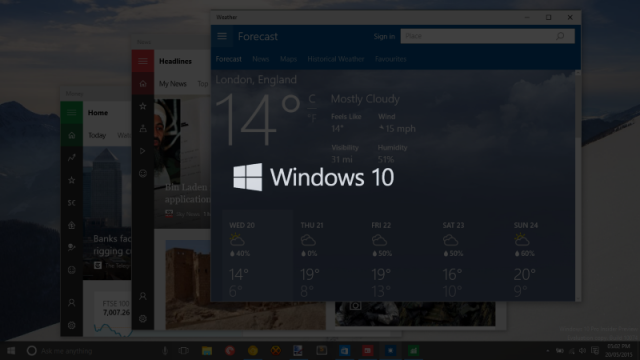Click the Weather window vertical scrollbar
The image size is (640, 360).
pos(578,186)
